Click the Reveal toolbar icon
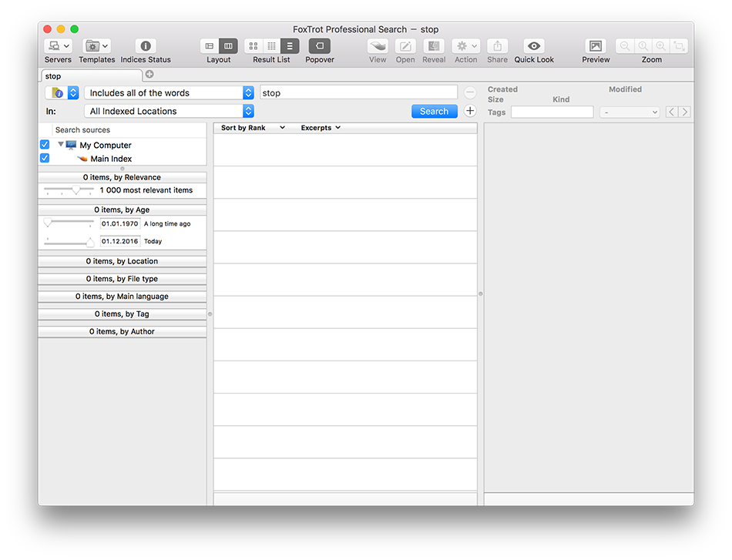The height and width of the screenshot is (560, 732). point(434,45)
